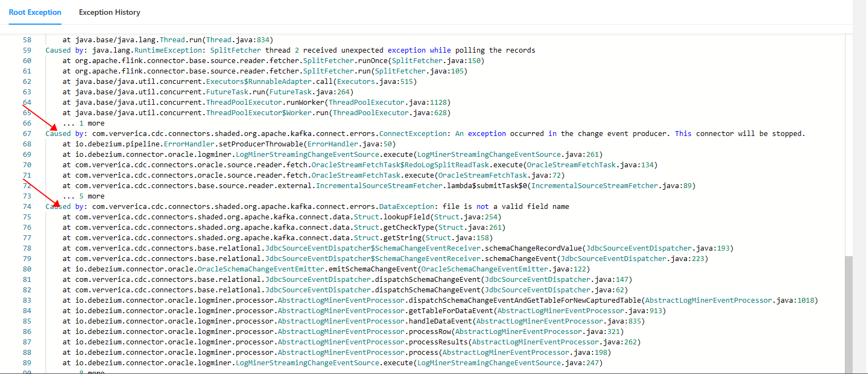868x374 pixels.
Task: Click 'SplitFetcher.java:105' on line 61
Action: [419, 71]
